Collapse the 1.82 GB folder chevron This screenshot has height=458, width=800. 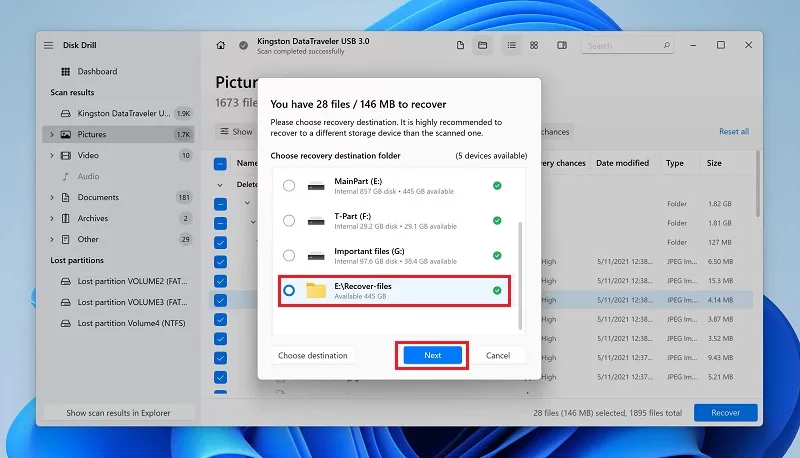click(x=247, y=203)
